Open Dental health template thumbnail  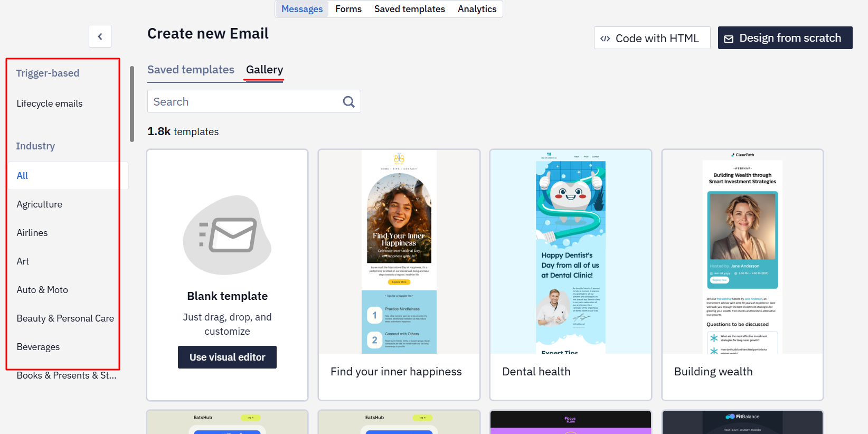(x=571, y=252)
